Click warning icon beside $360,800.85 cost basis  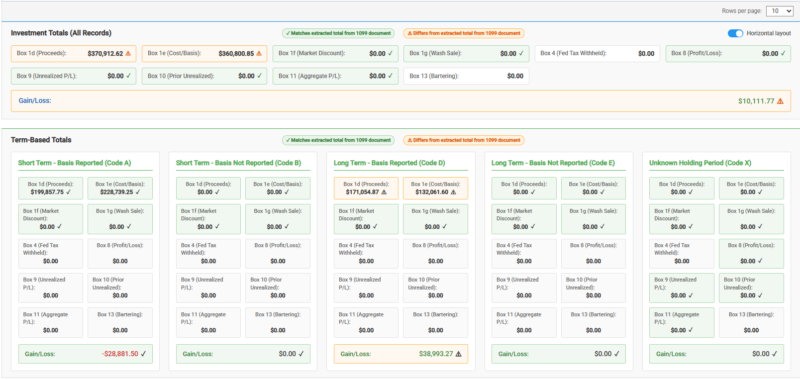click(259, 53)
